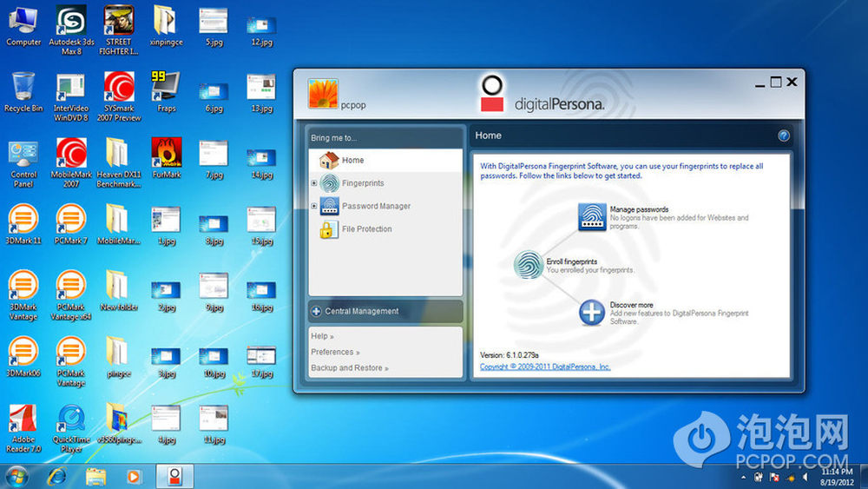Click the Enroll fingerprints icon
This screenshot has height=489, width=868.
(x=528, y=264)
